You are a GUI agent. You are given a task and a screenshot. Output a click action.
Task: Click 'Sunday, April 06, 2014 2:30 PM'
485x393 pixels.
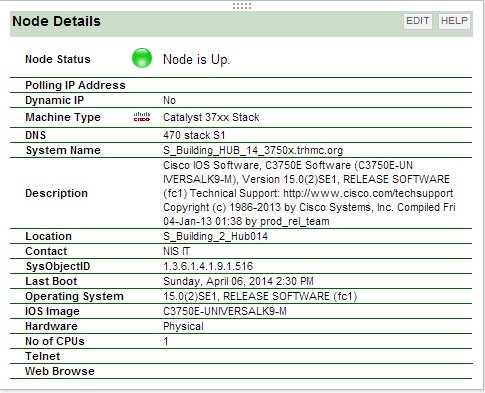coord(238,281)
